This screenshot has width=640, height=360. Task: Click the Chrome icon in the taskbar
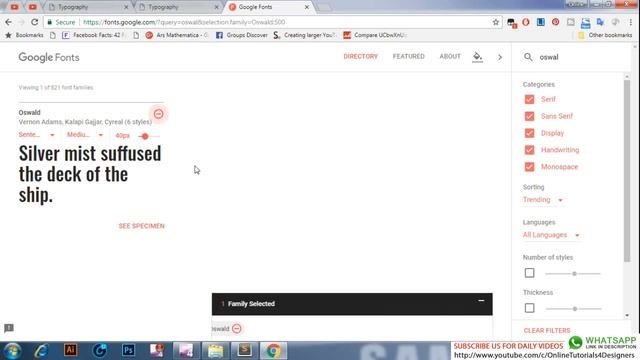click(x=273, y=351)
